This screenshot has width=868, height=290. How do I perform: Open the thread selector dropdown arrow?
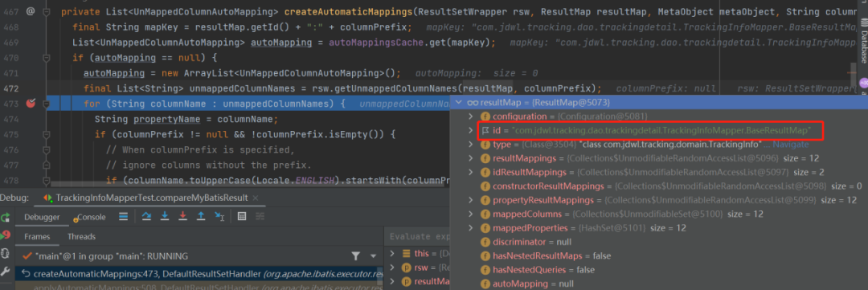point(373,256)
